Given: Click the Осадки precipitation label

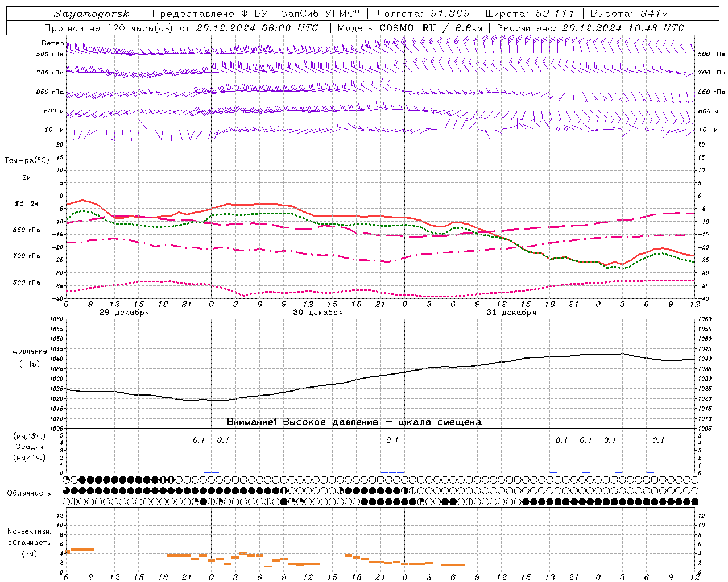Looking at the screenshot, I should pyautogui.click(x=30, y=447).
